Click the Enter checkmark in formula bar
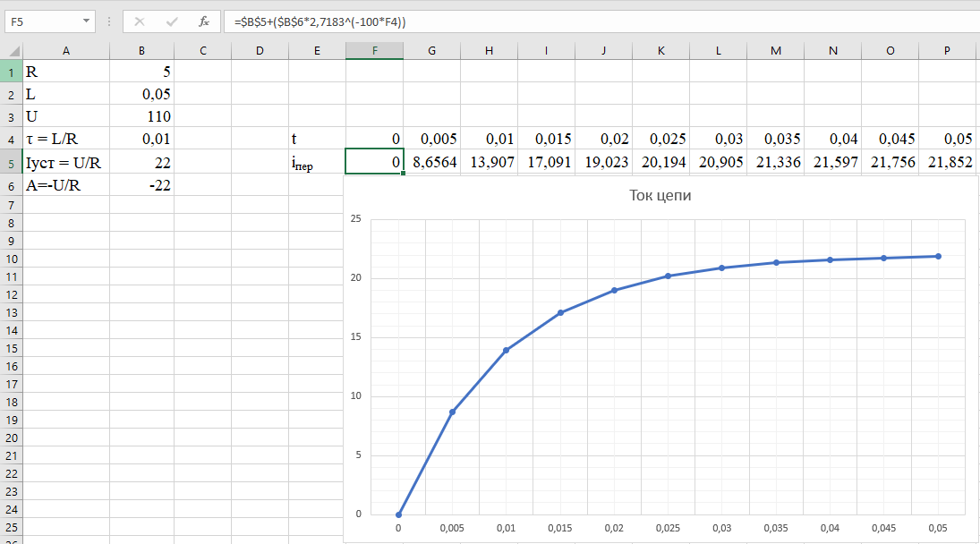 pos(172,21)
